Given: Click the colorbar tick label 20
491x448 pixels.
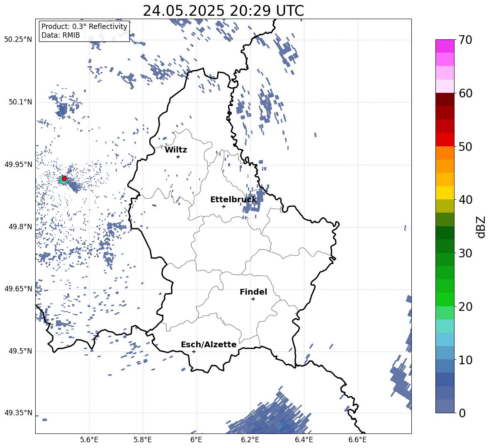Looking at the screenshot, I should click(x=465, y=307).
